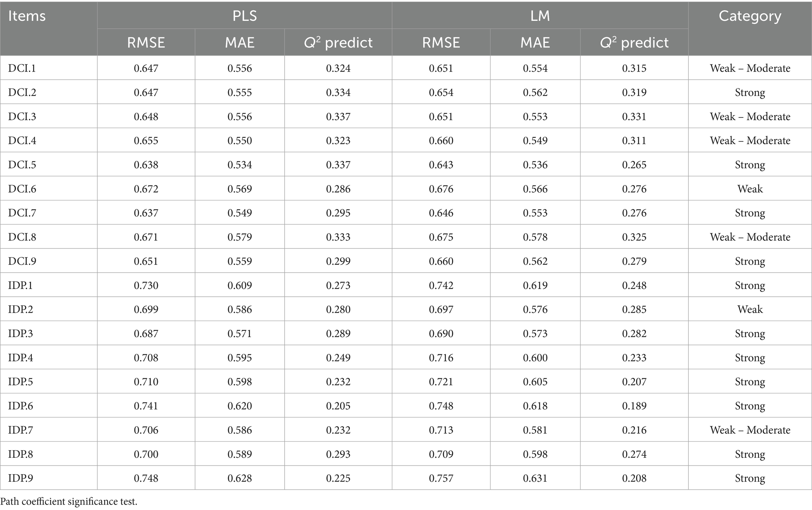
Task: Click LM Q² predict value 0.189 for IDP.6
Action: coord(634,406)
